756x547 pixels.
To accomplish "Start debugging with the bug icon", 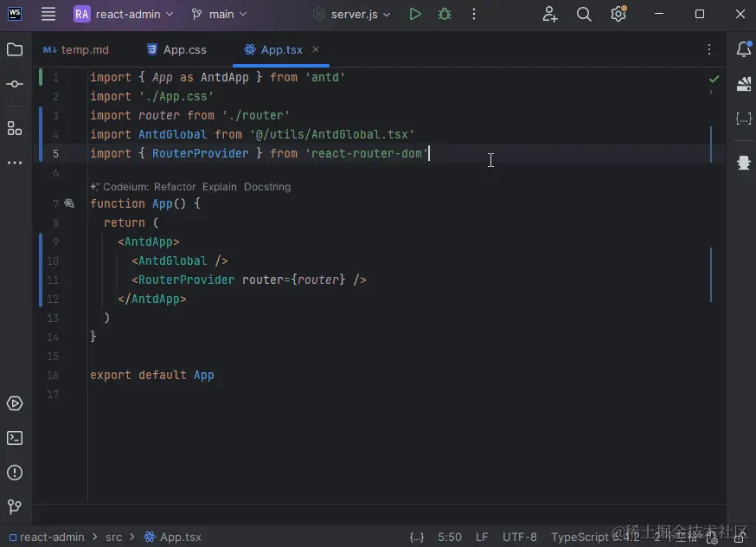I will (x=445, y=14).
